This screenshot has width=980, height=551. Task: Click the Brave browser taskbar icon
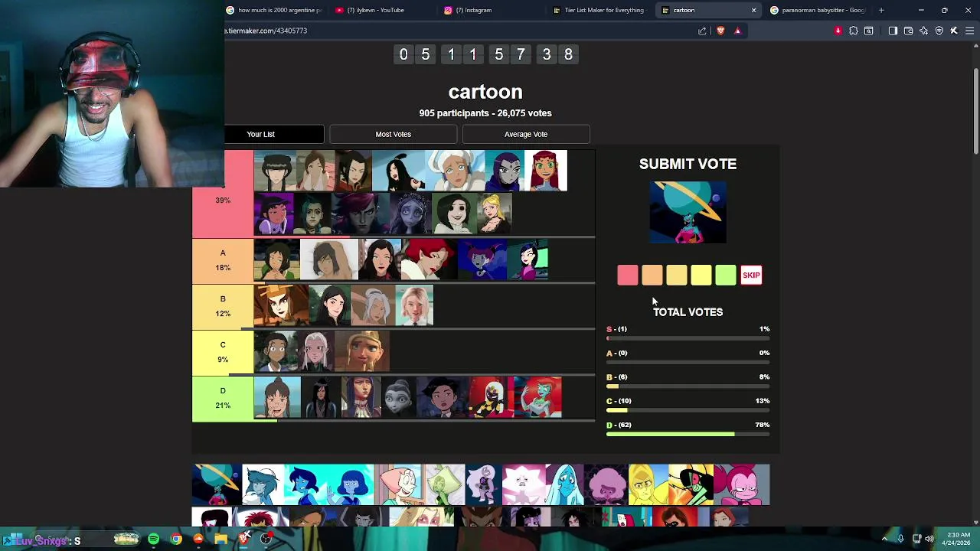(x=243, y=540)
